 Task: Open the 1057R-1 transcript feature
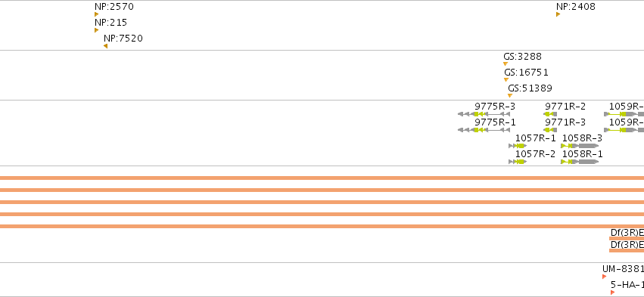click(x=518, y=146)
